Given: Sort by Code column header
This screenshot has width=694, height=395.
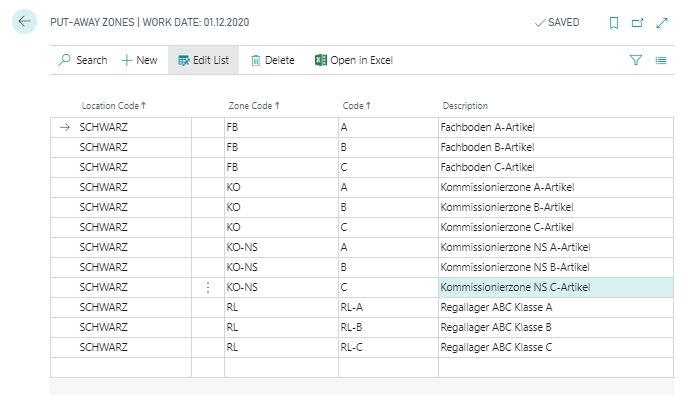Looking at the screenshot, I should click(x=356, y=105).
